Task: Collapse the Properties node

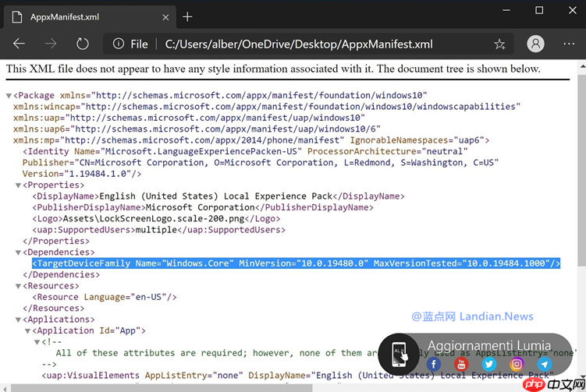Action: point(18,185)
